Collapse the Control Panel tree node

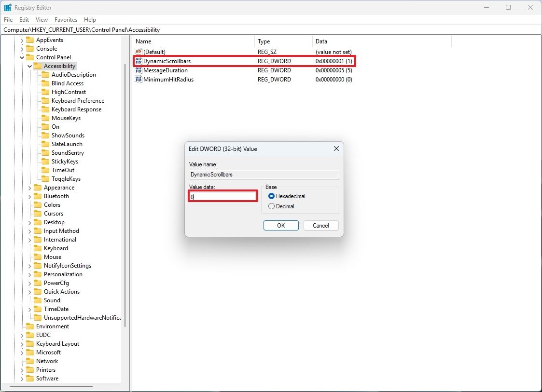point(21,57)
